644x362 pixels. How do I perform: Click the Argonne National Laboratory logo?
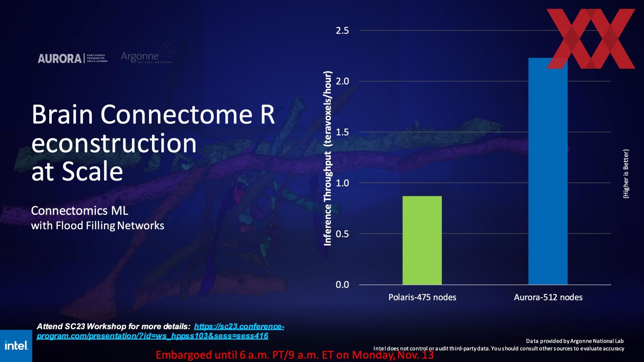(x=148, y=54)
